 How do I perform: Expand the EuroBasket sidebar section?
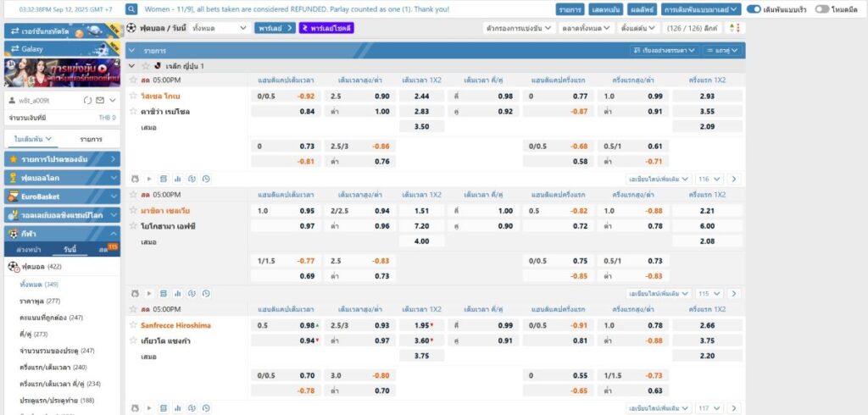click(61, 196)
